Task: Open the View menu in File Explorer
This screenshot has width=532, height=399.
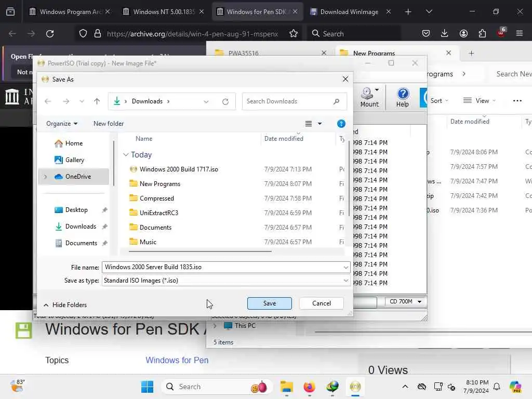Action: coord(479,101)
